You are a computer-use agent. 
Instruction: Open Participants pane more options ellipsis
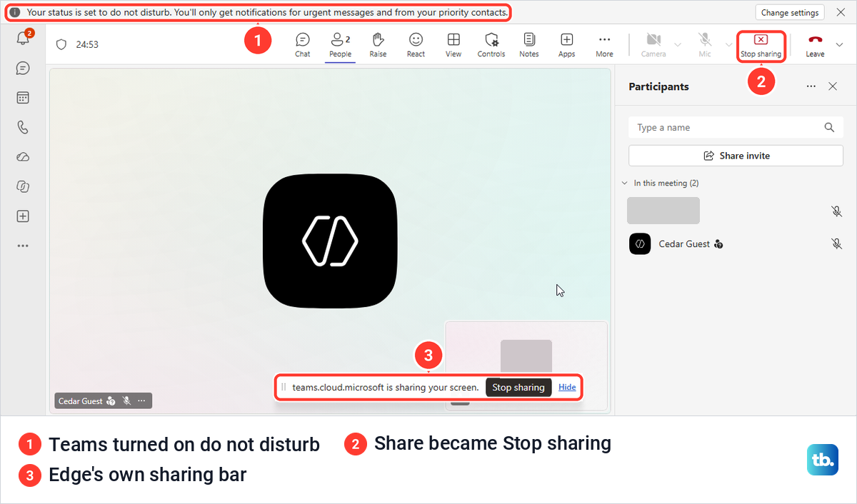811,86
